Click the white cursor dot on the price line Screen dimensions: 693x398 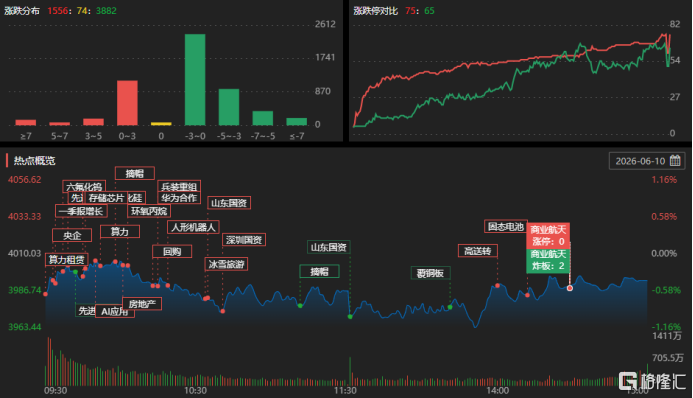click(570, 288)
